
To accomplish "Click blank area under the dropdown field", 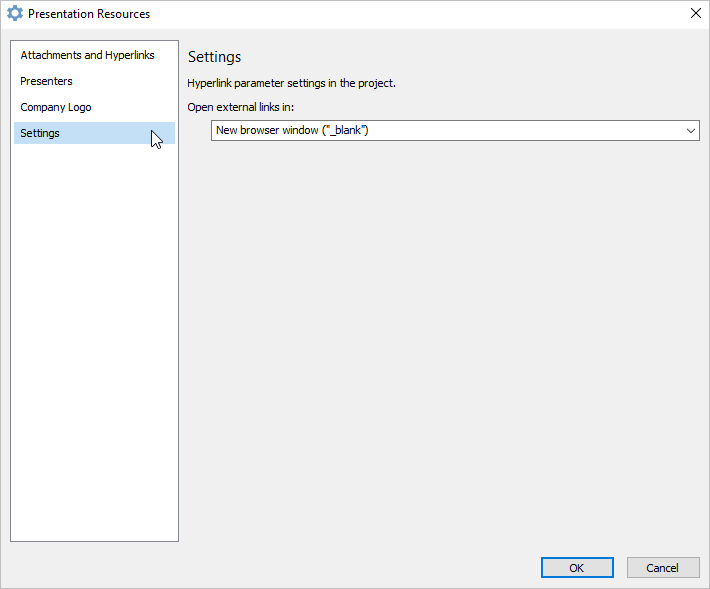I will pos(444,340).
